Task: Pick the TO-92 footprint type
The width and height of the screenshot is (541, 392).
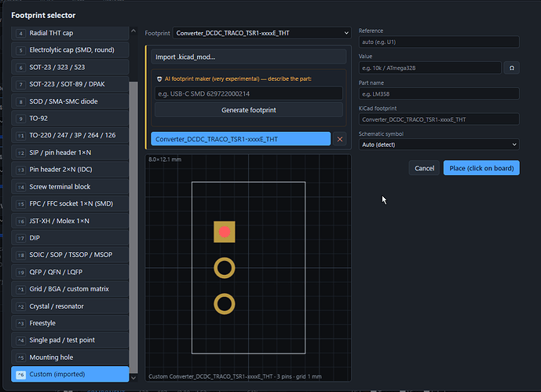Action: (70, 119)
